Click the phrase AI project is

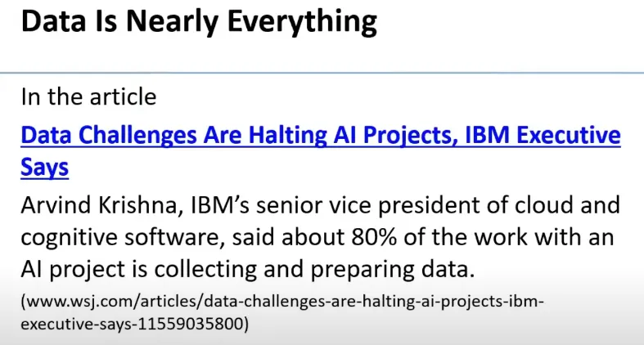(x=83, y=270)
